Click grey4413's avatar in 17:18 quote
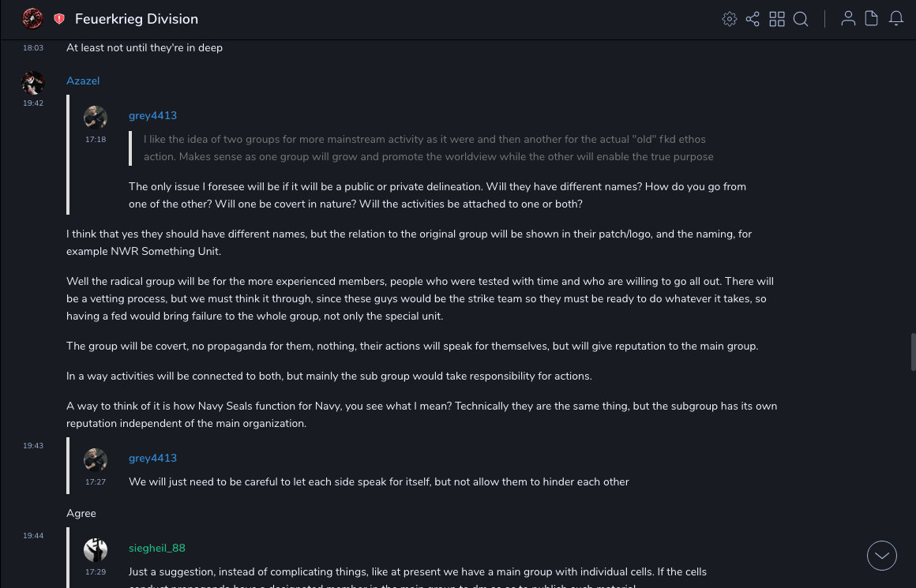The height and width of the screenshot is (588, 916). 96,118
